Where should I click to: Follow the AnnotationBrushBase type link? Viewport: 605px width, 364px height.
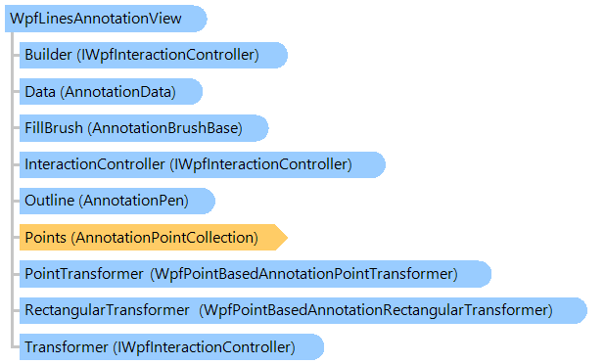coord(164,128)
